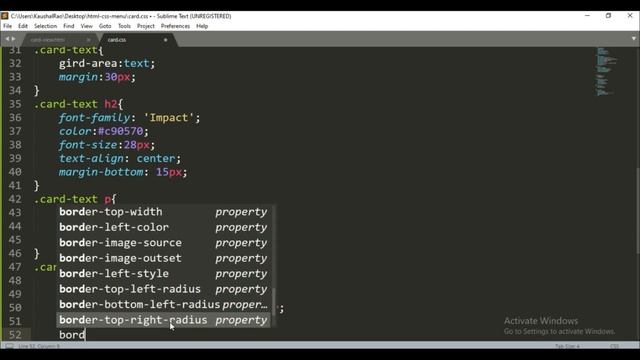Viewport: 640px width, 360px height.
Task: Open Tab Size setting in status bar
Action: point(567,346)
